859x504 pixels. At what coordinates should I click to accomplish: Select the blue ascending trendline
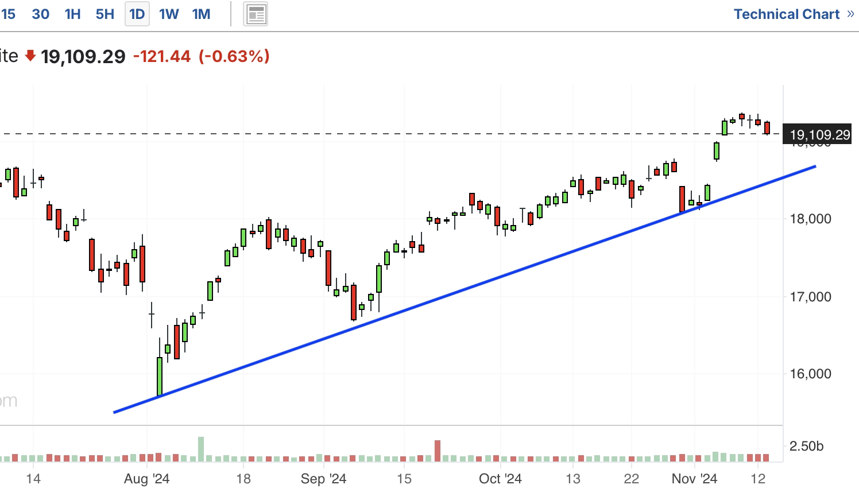[465, 289]
